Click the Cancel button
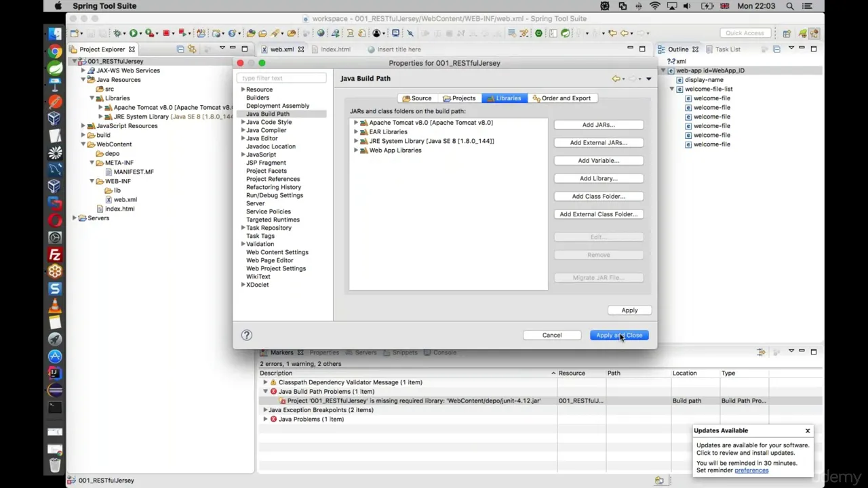868x488 pixels. click(552, 335)
